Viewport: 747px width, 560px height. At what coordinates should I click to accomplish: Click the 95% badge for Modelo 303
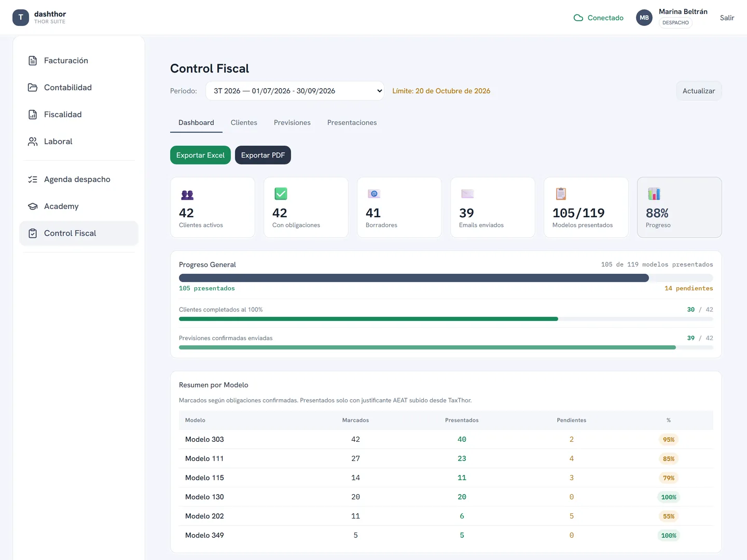[669, 440]
